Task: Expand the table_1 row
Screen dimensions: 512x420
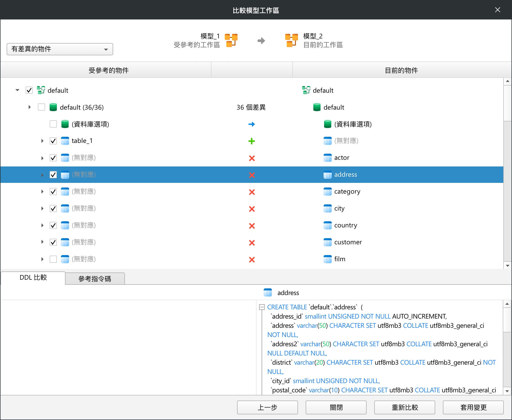Action: (42, 141)
